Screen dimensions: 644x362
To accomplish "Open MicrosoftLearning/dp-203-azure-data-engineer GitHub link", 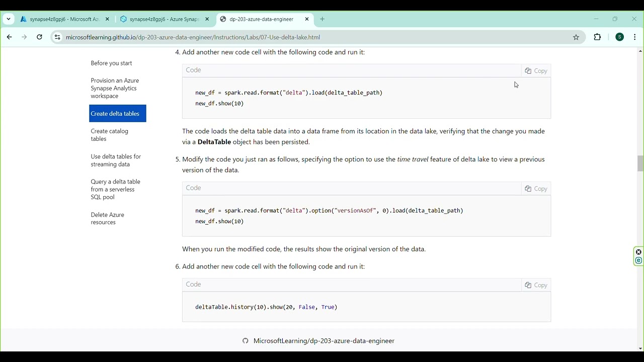I will [x=324, y=341].
